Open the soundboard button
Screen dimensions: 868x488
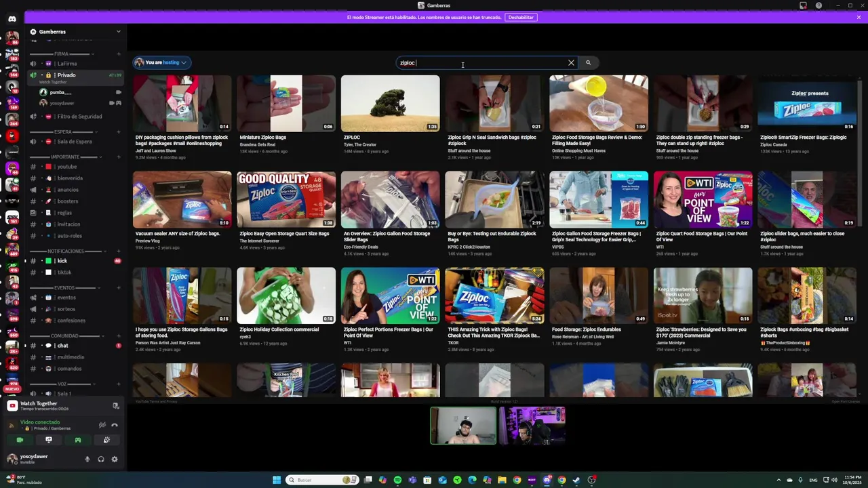click(106, 440)
